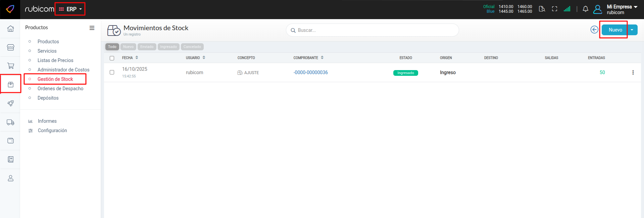Filter by the Ingresado status tab
The width and height of the screenshot is (644, 218).
pos(168,47)
